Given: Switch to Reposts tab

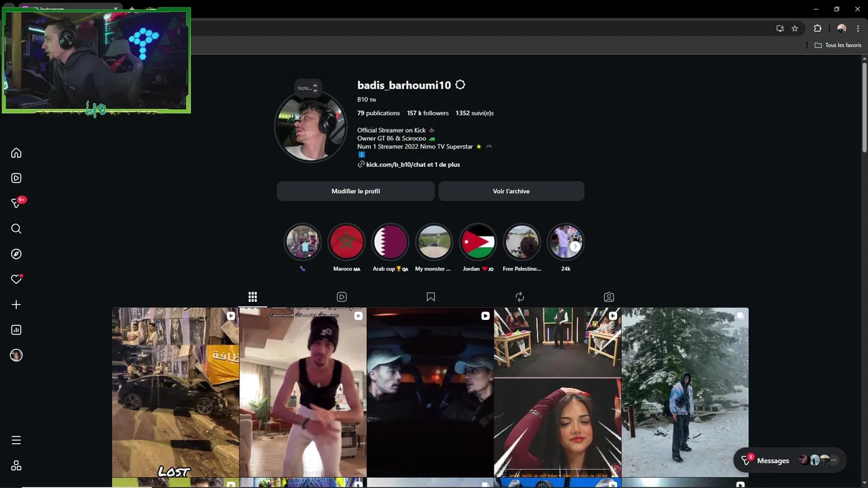Looking at the screenshot, I should click(x=519, y=297).
